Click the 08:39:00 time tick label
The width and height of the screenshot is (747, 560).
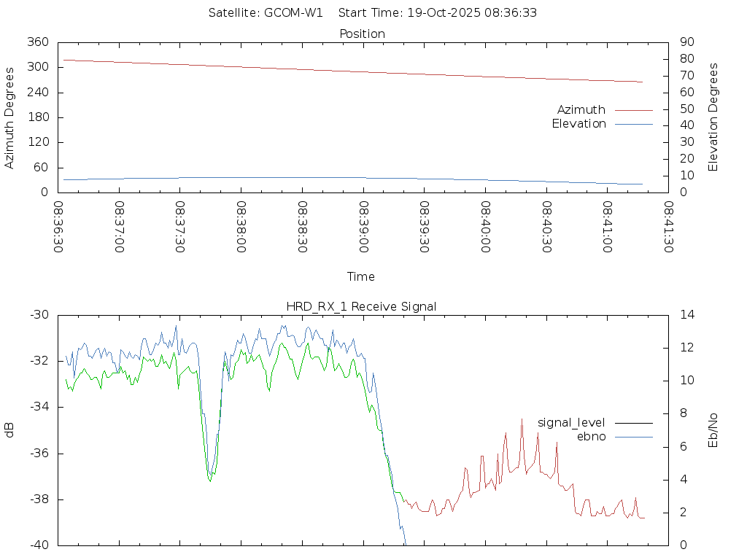click(363, 227)
